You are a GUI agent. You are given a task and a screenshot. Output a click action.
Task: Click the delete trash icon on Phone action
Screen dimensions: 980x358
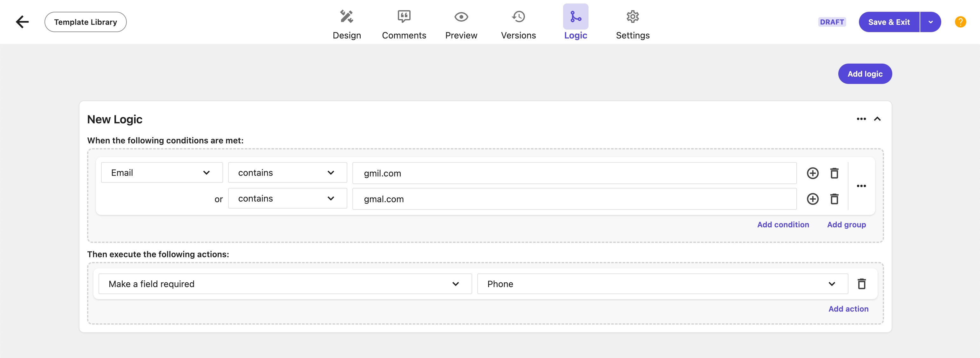coord(861,284)
